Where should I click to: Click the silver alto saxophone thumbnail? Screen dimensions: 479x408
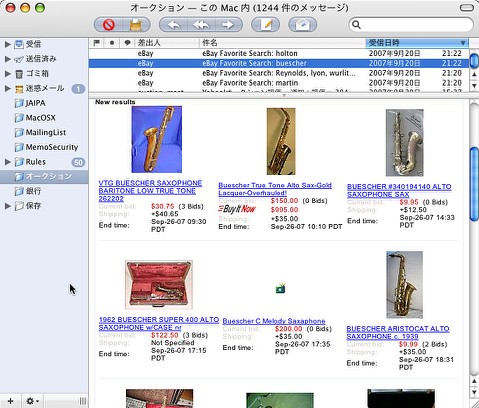click(x=405, y=143)
